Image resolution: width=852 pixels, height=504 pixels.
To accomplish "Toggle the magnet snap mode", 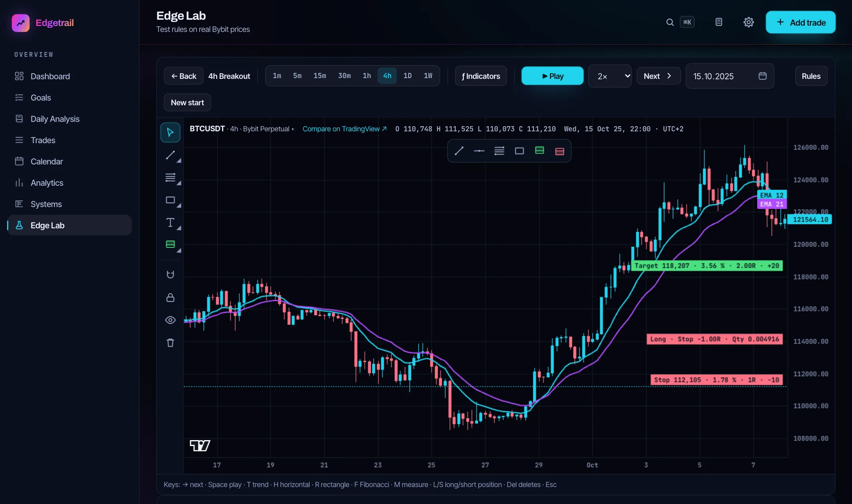I will pyautogui.click(x=170, y=274).
